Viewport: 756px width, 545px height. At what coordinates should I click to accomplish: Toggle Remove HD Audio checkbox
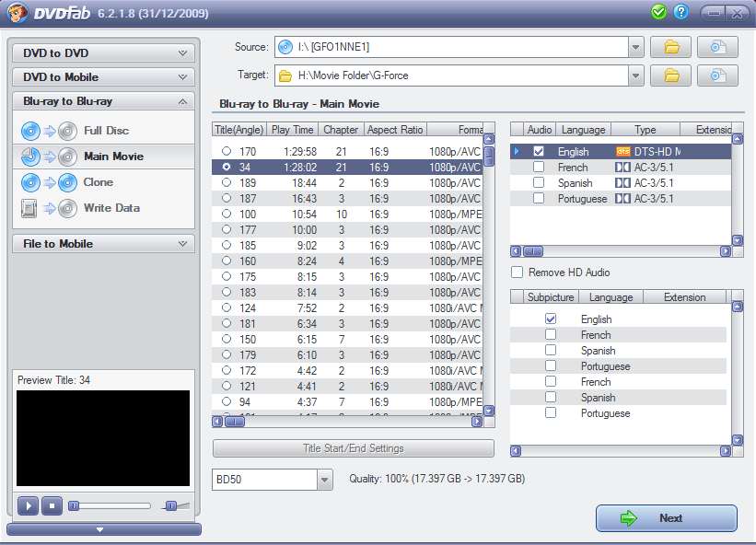point(517,272)
